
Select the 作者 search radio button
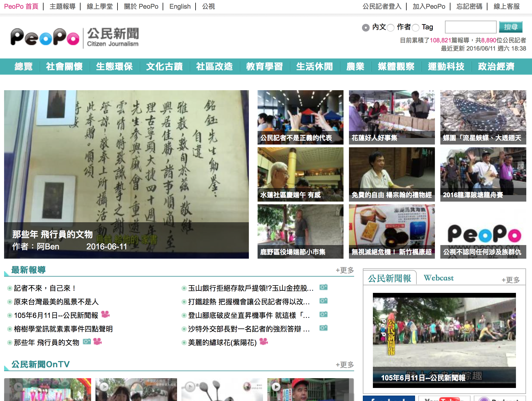tap(391, 27)
